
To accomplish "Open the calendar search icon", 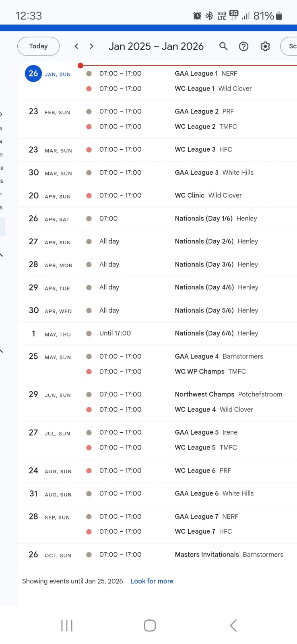I will pyautogui.click(x=223, y=46).
